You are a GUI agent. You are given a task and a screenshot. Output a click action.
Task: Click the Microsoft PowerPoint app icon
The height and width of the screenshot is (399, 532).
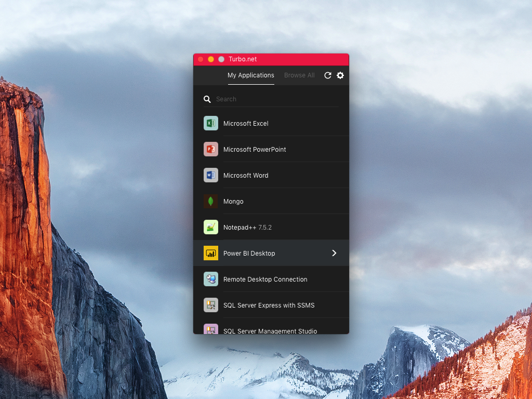210,149
